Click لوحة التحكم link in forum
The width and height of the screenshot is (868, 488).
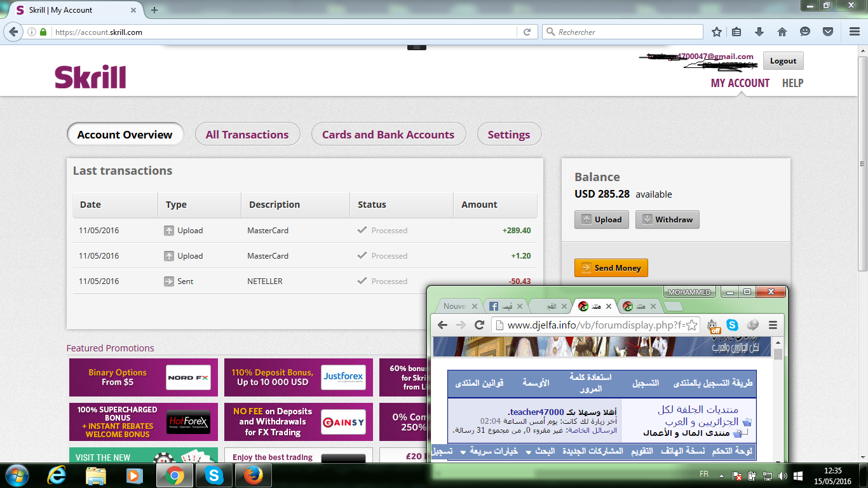(x=733, y=451)
